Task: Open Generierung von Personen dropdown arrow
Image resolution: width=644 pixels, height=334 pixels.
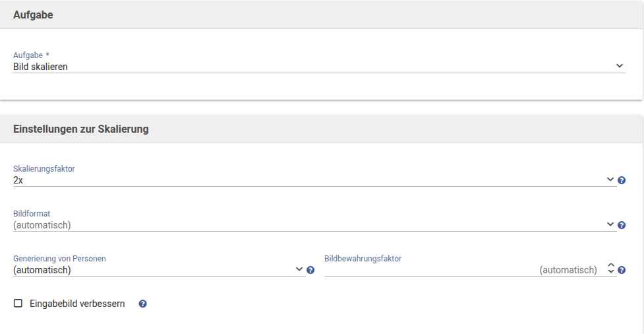Action: click(x=299, y=269)
